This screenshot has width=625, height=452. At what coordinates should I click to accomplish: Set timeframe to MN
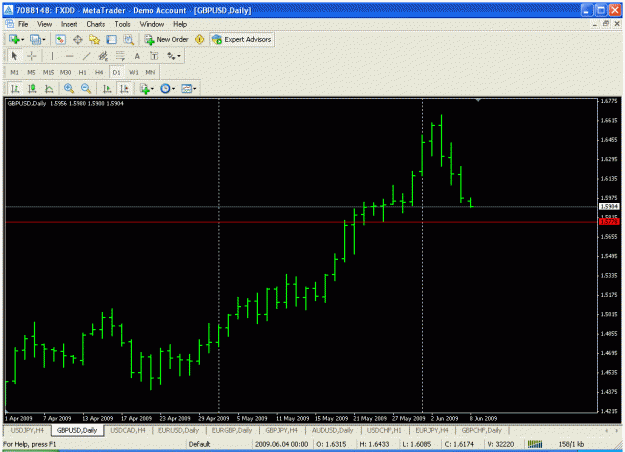[150, 73]
